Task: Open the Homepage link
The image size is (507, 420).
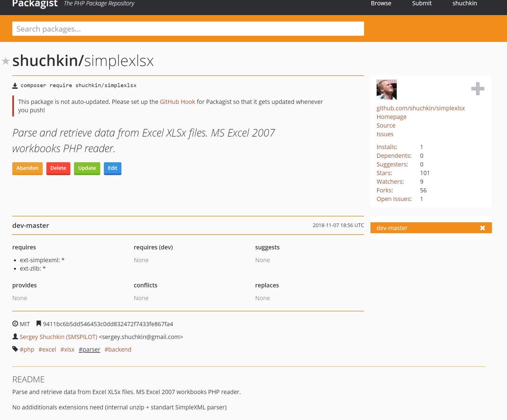Action: tap(391, 117)
